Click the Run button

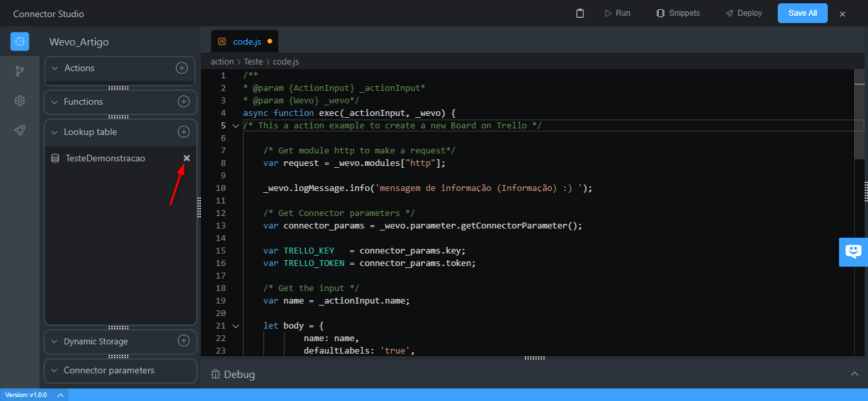point(617,13)
